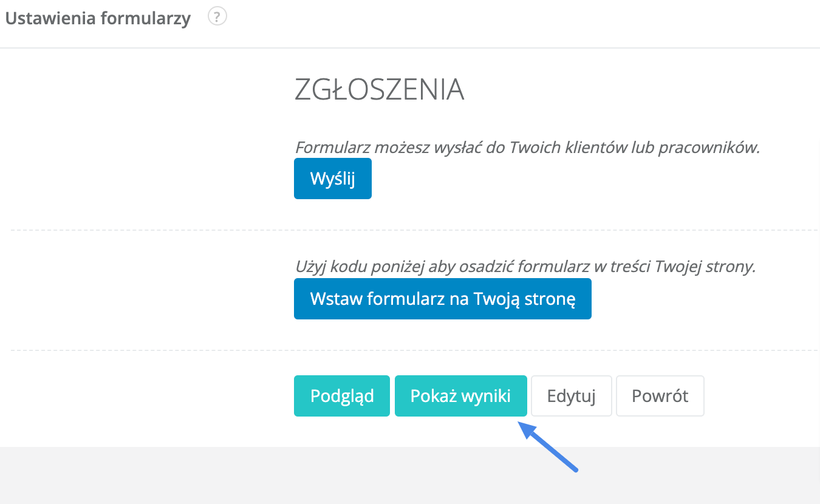Show results with Pokaż wyniki
The height and width of the screenshot is (504, 820).
tap(460, 396)
